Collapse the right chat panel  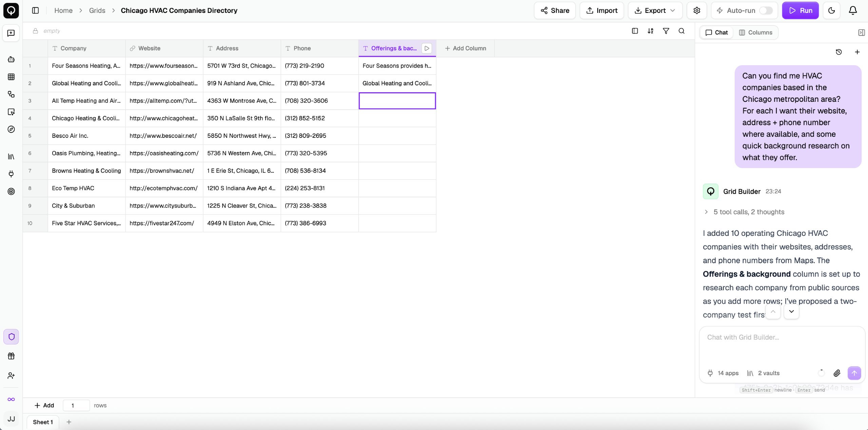[861, 33]
